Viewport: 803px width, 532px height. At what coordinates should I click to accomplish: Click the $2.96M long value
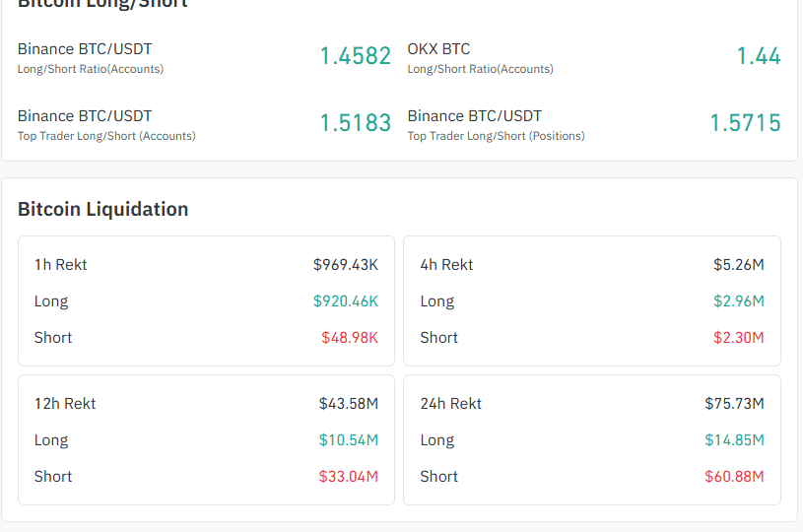pyautogui.click(x=739, y=301)
